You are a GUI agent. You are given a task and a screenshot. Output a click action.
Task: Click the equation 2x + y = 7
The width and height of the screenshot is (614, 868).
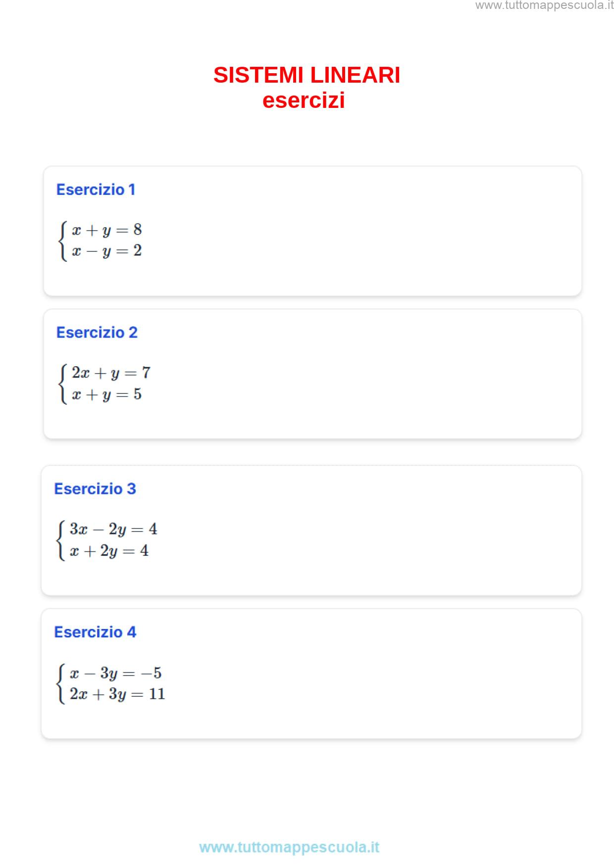(111, 373)
